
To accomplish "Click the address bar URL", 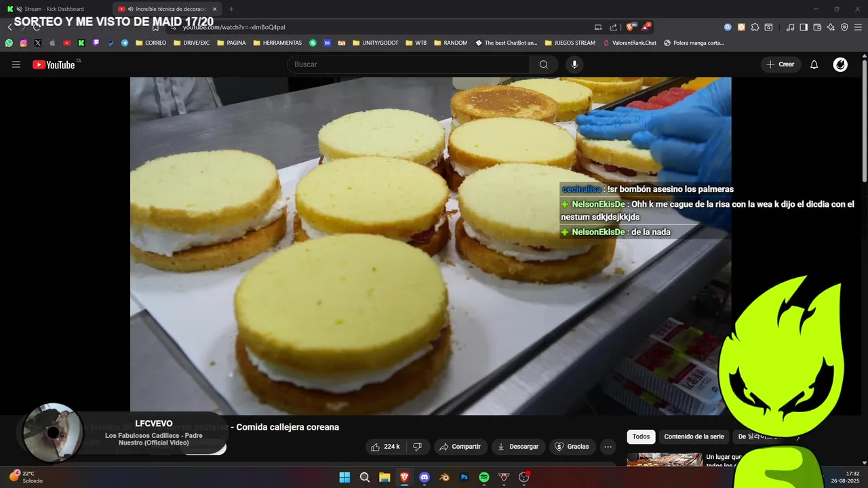I will 234,27.
